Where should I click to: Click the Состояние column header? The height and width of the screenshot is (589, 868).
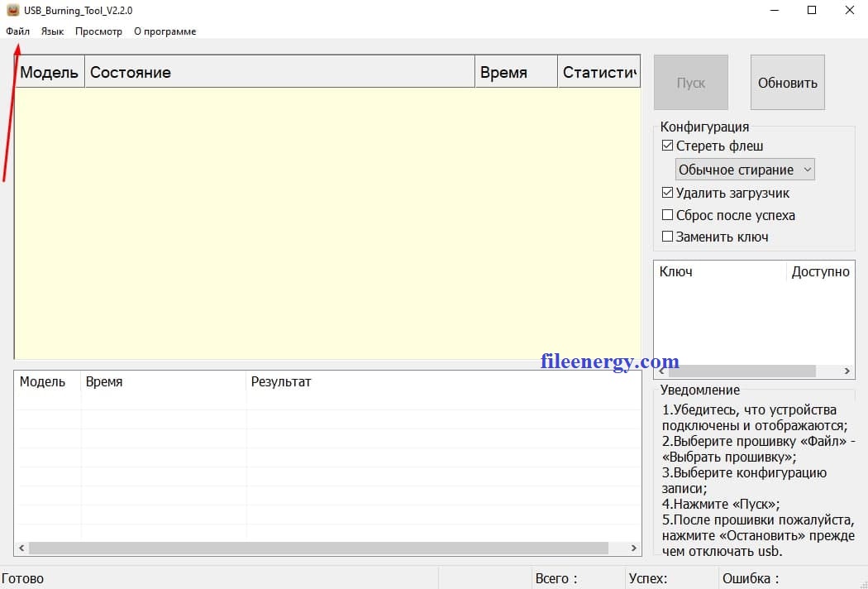tap(279, 72)
